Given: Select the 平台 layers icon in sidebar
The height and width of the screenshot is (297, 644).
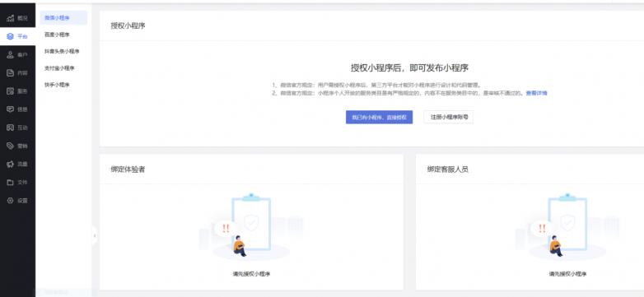Looking at the screenshot, I should [x=10, y=36].
